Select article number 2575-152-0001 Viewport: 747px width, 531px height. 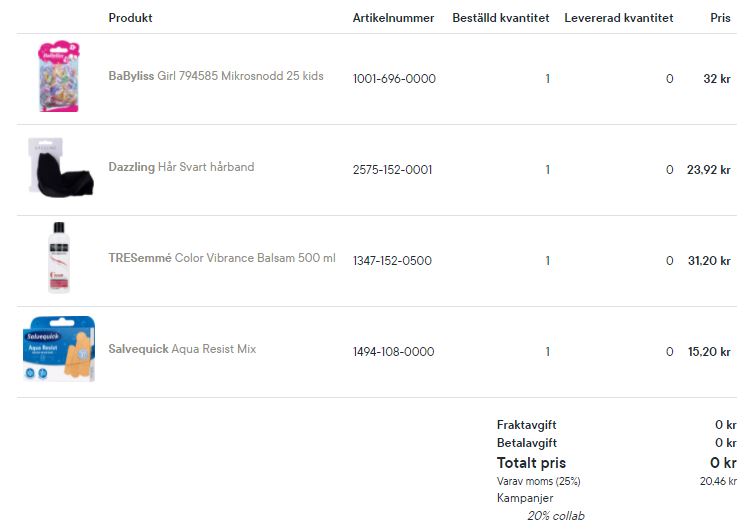point(393,170)
